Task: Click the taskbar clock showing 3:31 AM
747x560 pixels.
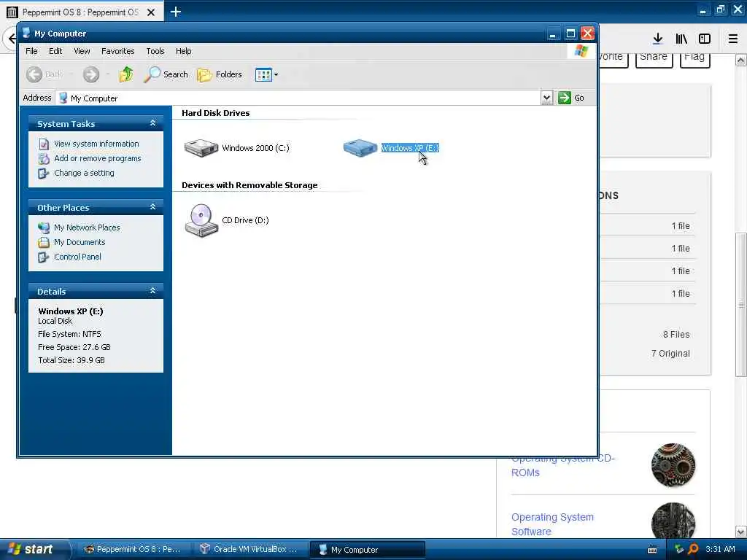Action: pos(720,550)
